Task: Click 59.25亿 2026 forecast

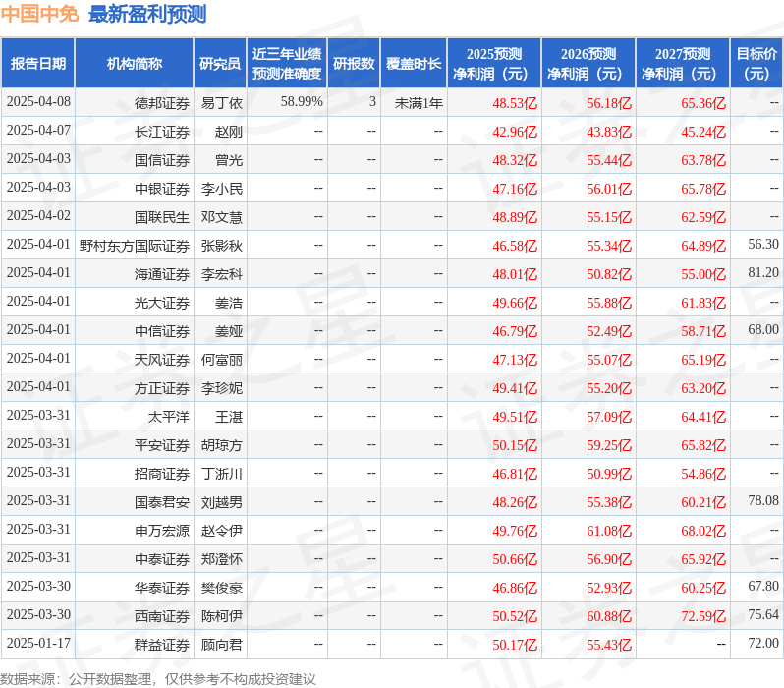Action: pos(609,445)
